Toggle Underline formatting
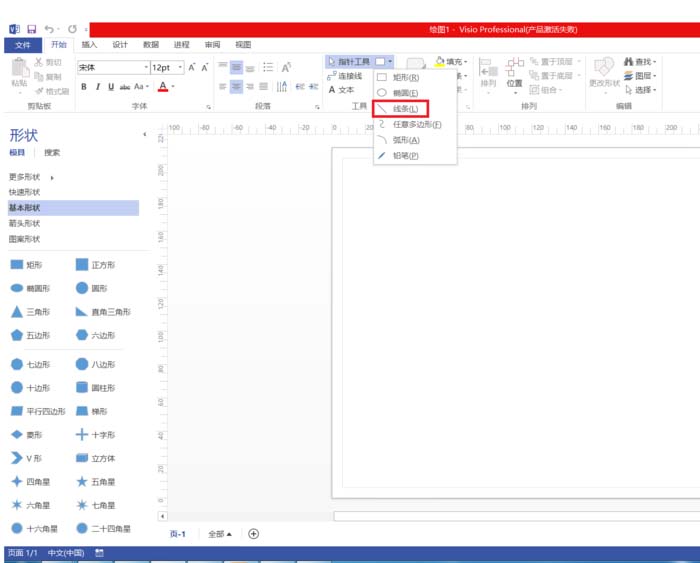 click(x=111, y=87)
